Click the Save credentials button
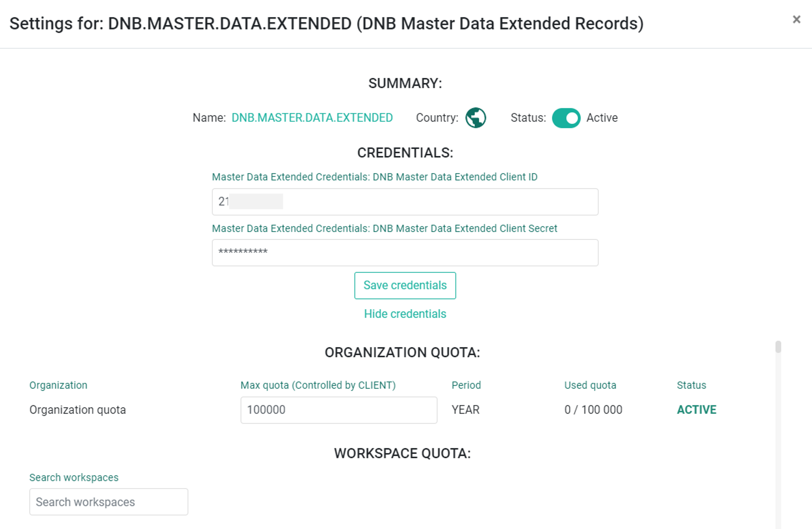Viewport: 812px width, 529px height. [x=405, y=285]
